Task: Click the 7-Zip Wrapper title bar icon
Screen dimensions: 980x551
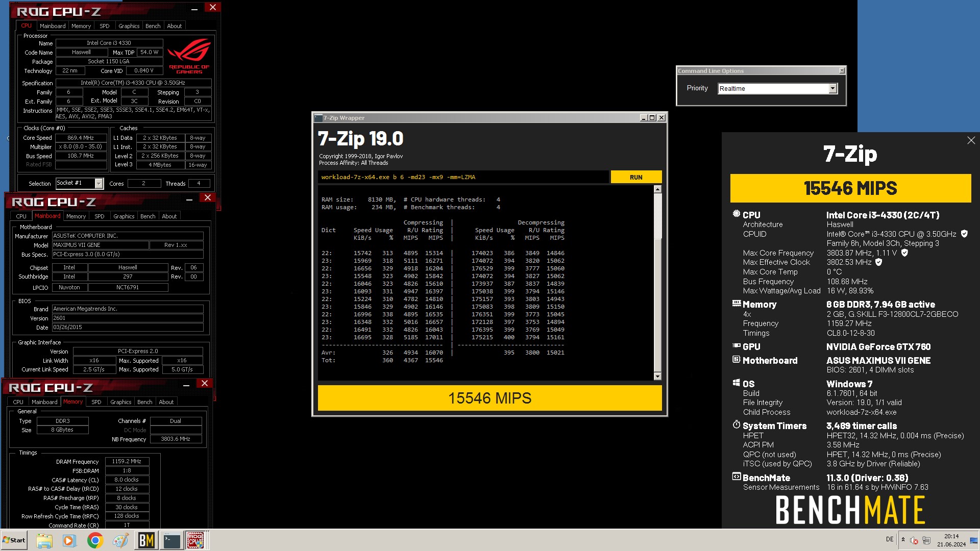Action: coord(318,117)
